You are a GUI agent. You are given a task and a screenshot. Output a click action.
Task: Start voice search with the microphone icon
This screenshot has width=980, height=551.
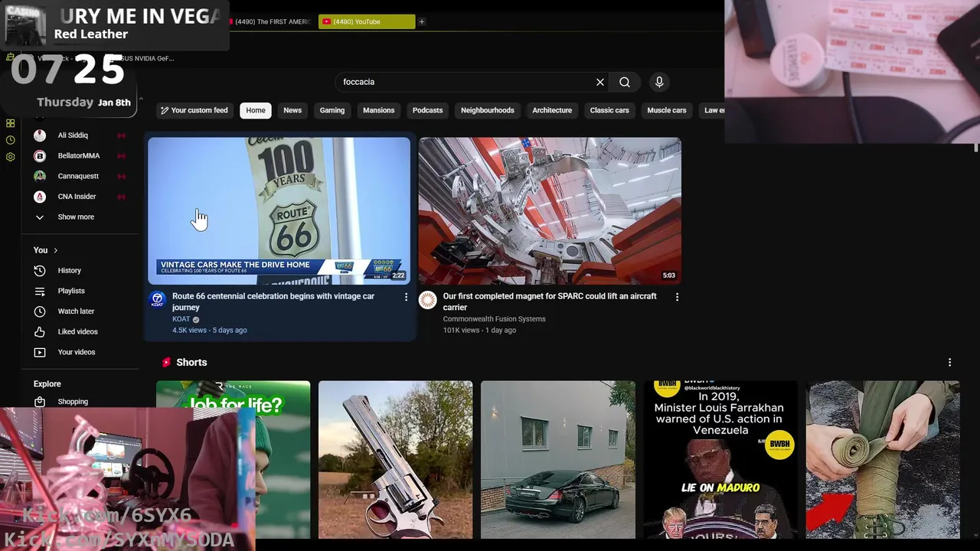tap(659, 82)
